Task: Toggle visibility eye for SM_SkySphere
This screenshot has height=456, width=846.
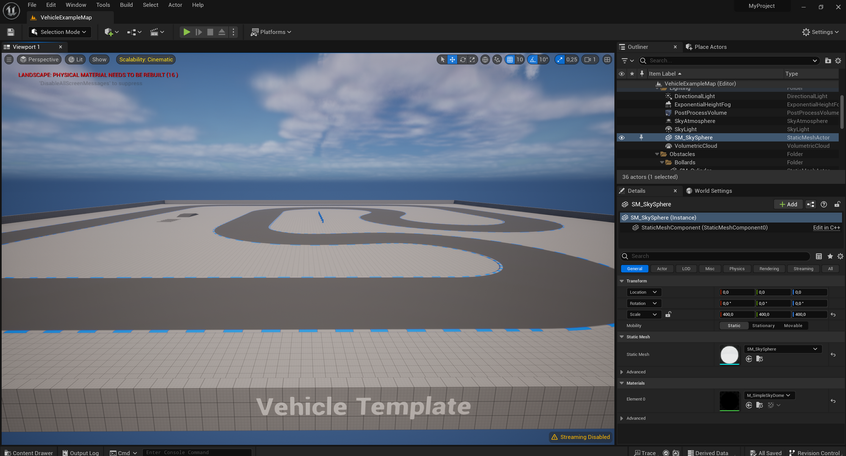Action: [621, 137]
